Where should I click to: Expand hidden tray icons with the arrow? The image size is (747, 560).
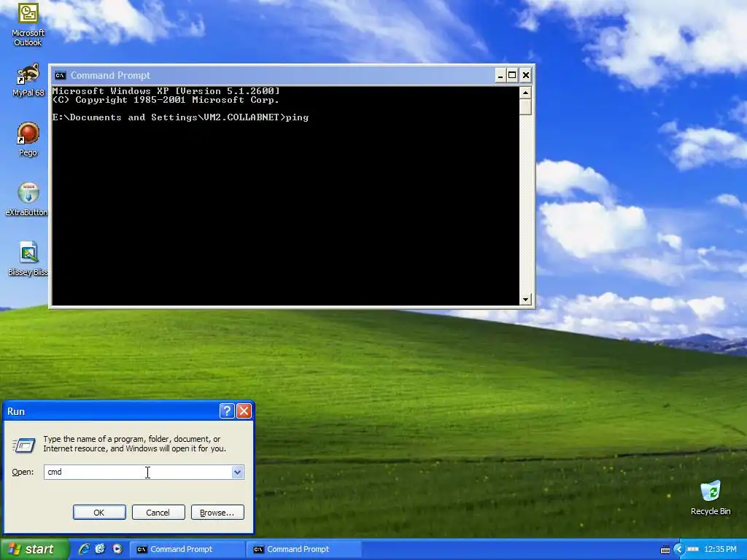tap(678, 550)
